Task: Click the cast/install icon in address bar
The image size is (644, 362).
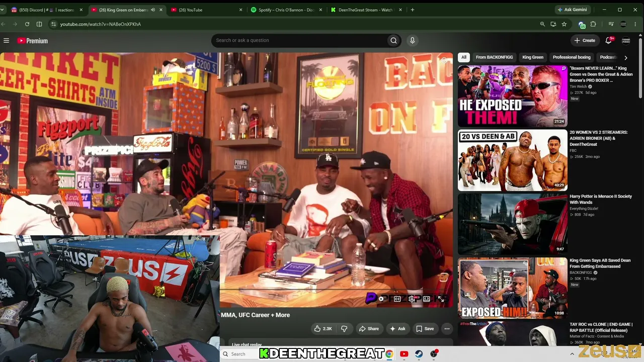Action: 553,24
